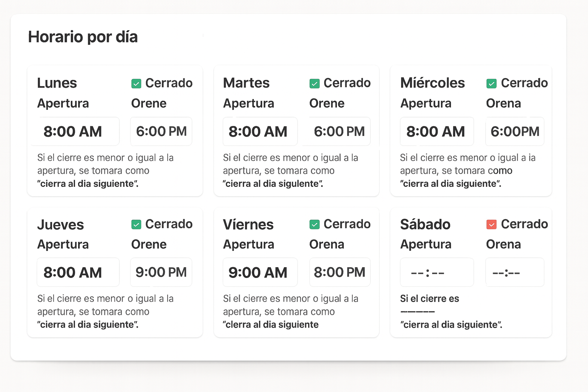This screenshot has height=392, width=588.
Task: Select the Martes Apertura time field
Action: (260, 132)
